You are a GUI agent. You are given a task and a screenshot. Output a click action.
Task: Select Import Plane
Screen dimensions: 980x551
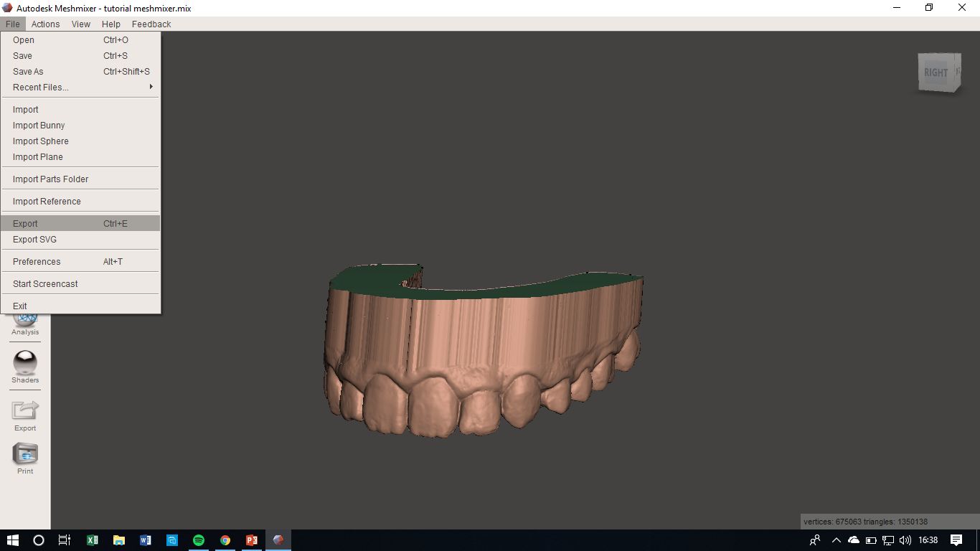[x=80, y=157]
